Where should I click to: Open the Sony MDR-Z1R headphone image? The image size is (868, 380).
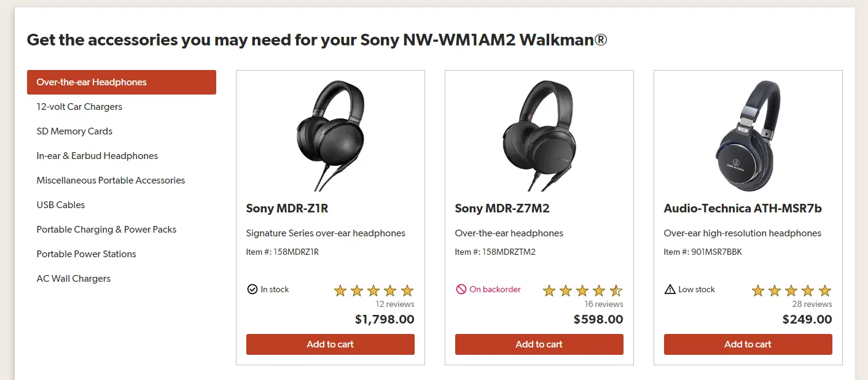pyautogui.click(x=330, y=135)
